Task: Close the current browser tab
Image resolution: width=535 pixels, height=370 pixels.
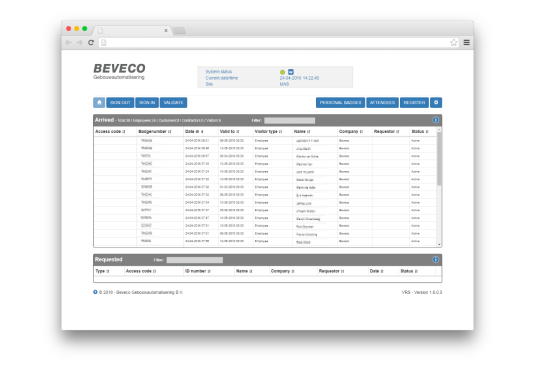Action: coord(166,30)
